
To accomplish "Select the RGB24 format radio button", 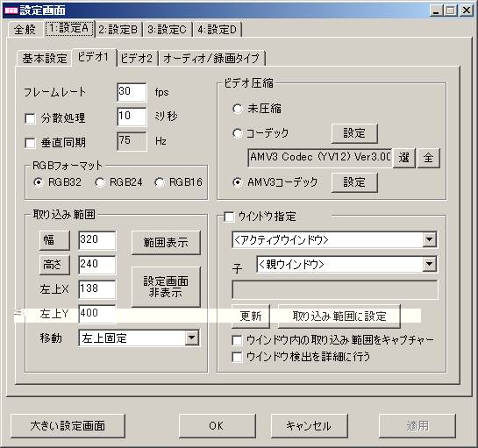I will (x=100, y=182).
